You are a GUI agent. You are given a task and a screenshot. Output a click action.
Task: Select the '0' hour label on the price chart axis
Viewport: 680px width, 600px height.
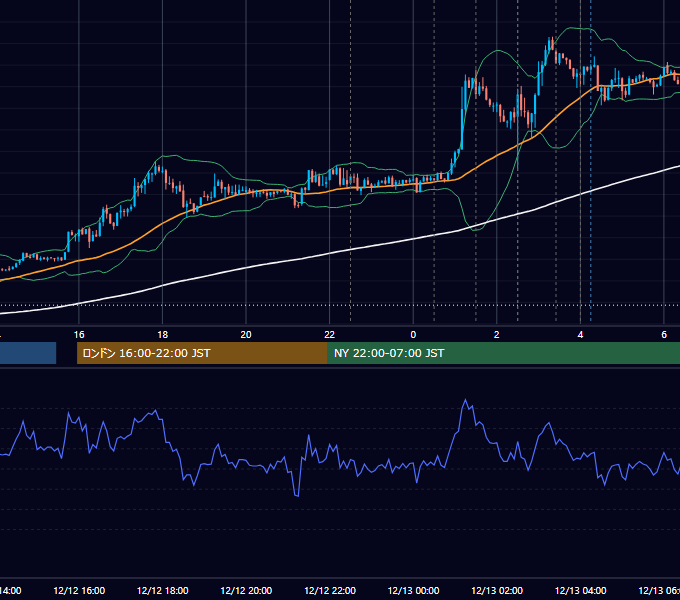point(413,335)
